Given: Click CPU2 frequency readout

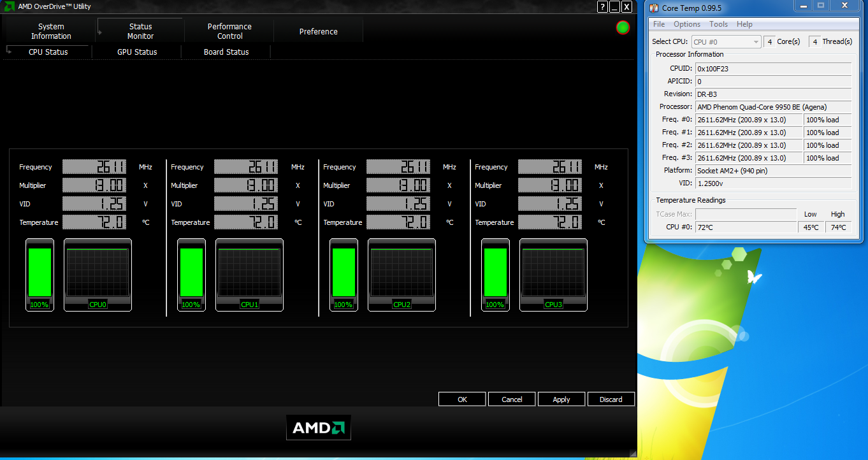Looking at the screenshot, I should pos(398,167).
